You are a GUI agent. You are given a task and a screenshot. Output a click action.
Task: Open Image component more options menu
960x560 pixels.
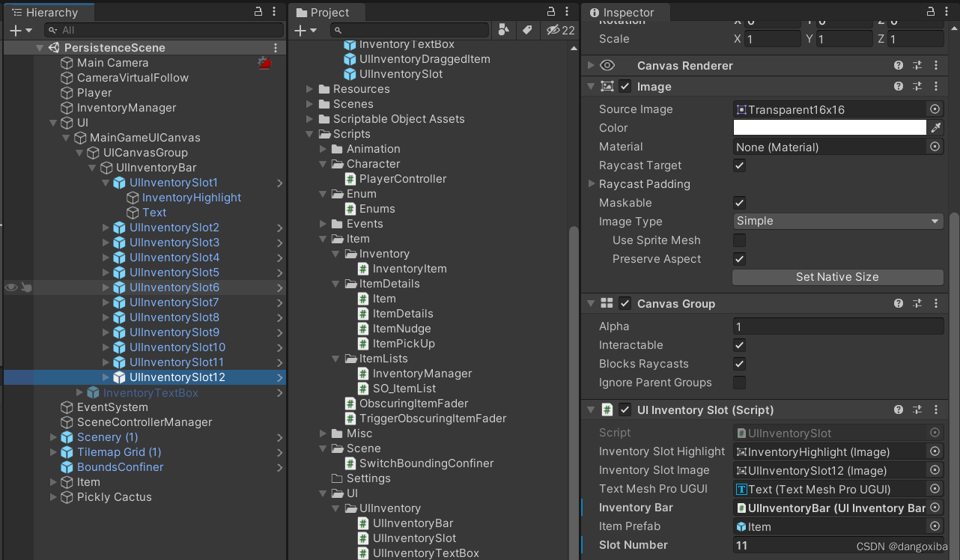click(936, 87)
